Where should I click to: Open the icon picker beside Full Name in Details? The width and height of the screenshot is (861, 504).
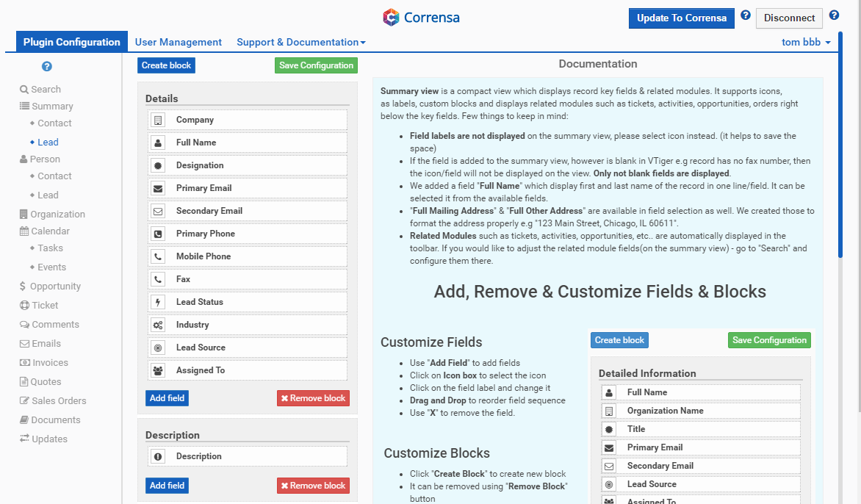click(158, 143)
